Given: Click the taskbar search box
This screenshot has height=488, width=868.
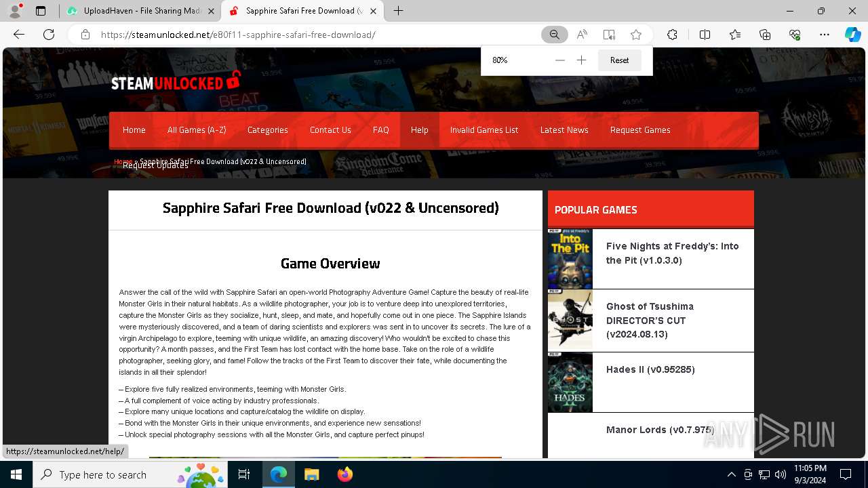Looking at the screenshot, I should [x=132, y=474].
